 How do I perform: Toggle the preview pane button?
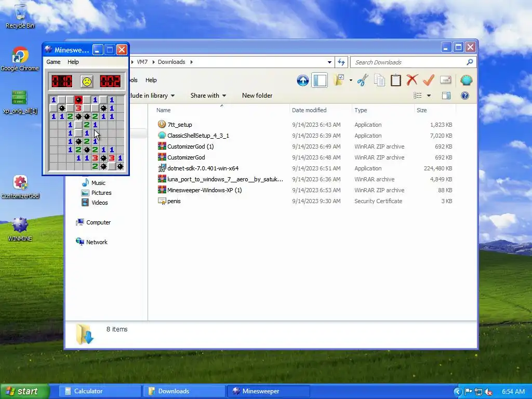(x=446, y=96)
